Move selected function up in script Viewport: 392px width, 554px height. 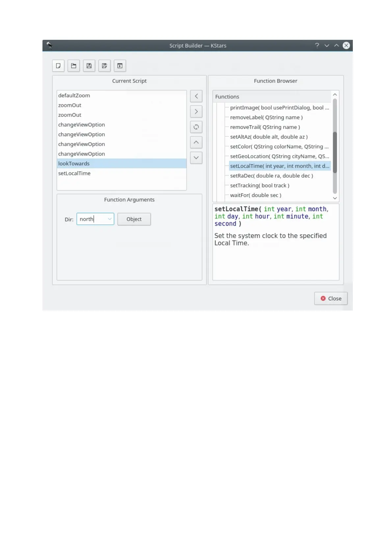(x=196, y=142)
